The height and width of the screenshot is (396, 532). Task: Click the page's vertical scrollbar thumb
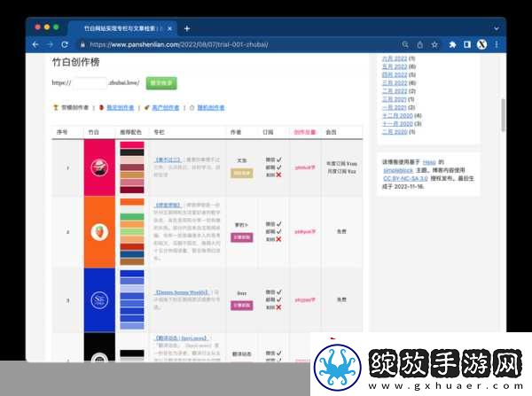[503, 115]
